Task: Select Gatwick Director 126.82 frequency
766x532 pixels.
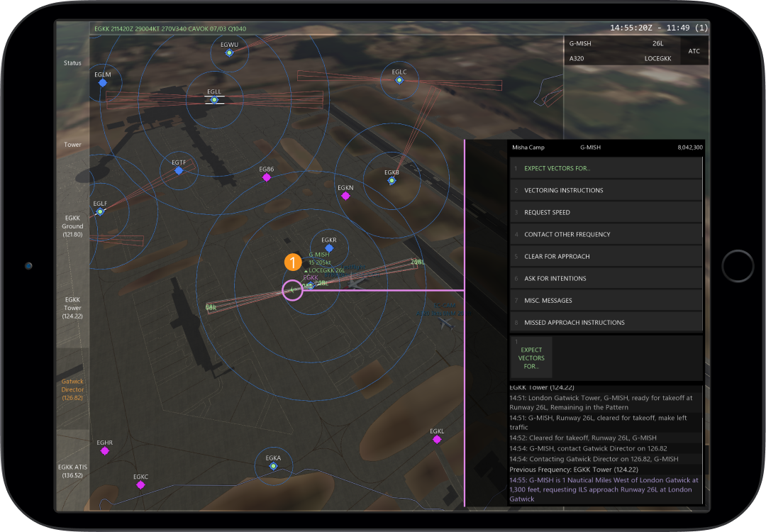Action: tap(72, 389)
